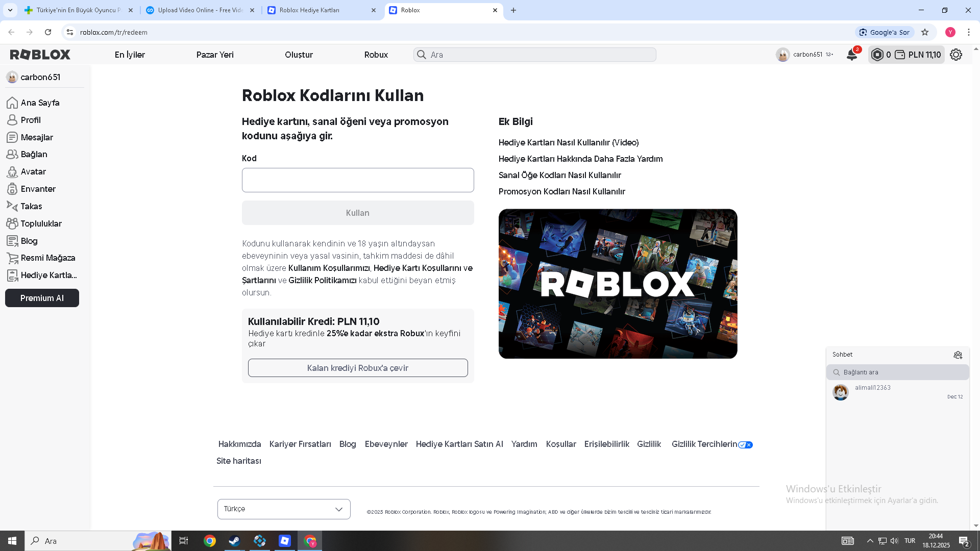Open a new Chrome tab
This screenshot has height=551, width=980.
[513, 10]
